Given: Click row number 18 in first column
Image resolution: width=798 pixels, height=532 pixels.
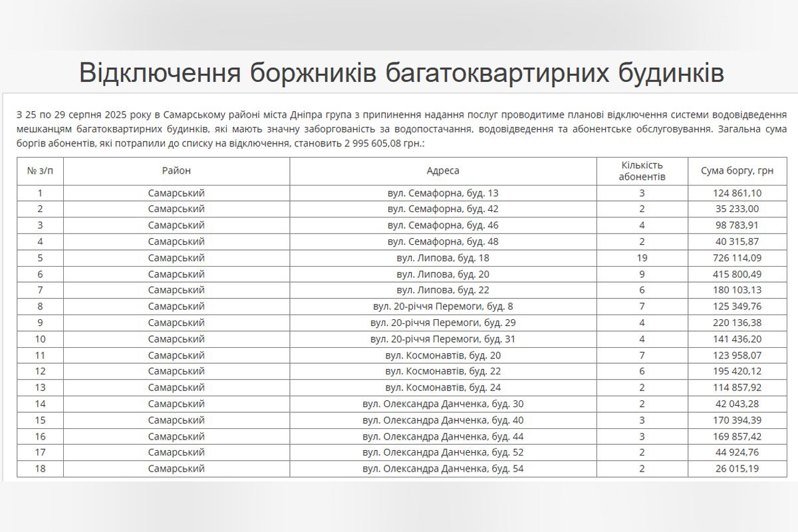Looking at the screenshot, I should tap(40, 469).
